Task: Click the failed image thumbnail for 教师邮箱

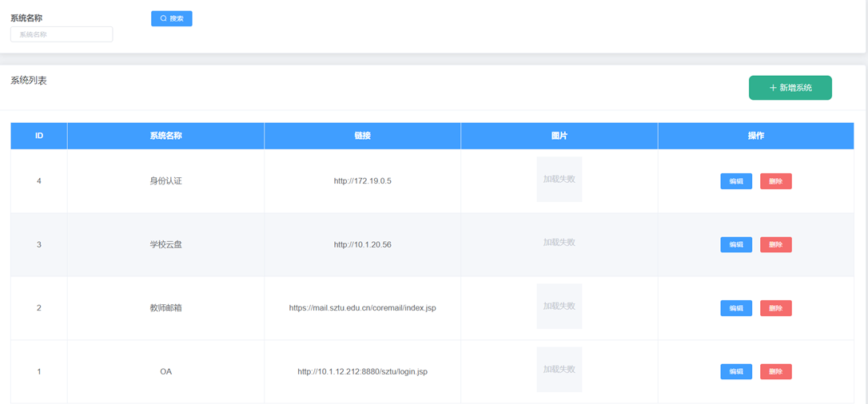Action: point(559,307)
